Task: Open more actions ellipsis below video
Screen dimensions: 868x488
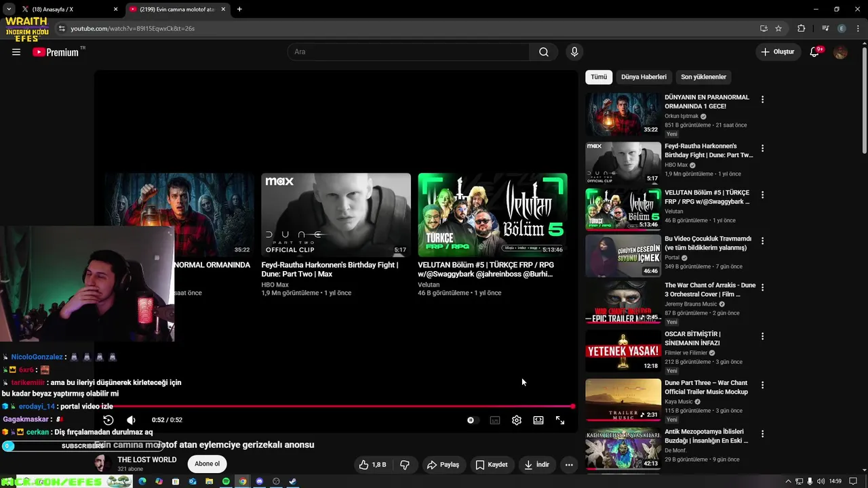Action: coord(569,464)
